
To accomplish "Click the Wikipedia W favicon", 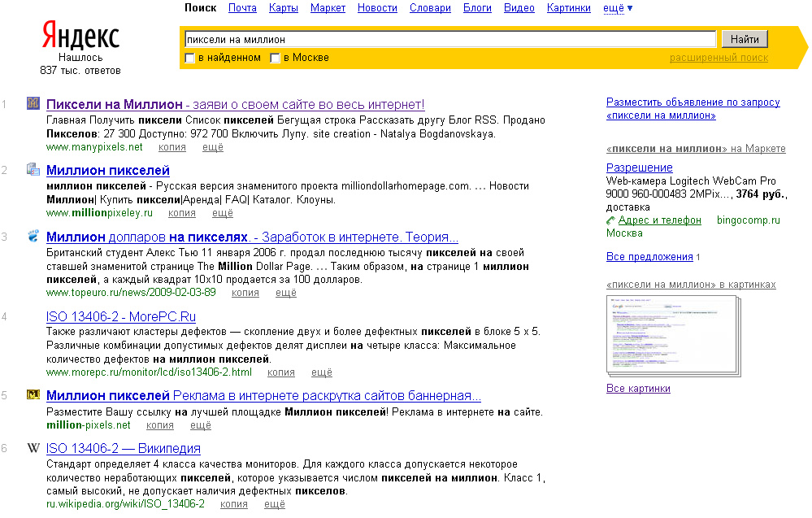I will click(x=33, y=447).
